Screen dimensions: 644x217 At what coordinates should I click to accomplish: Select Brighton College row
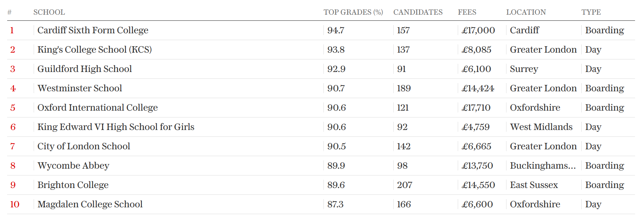(321, 185)
